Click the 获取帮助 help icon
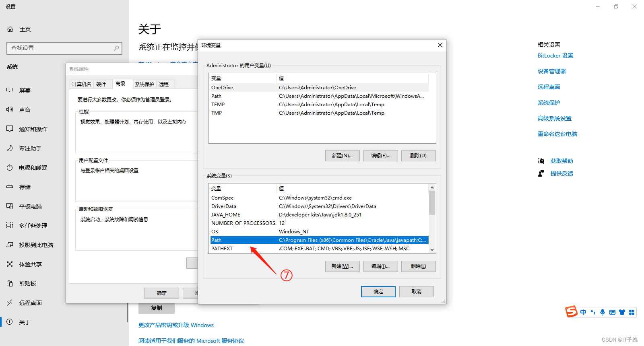Image resolution: width=644 pixels, height=346 pixels. 541,161
